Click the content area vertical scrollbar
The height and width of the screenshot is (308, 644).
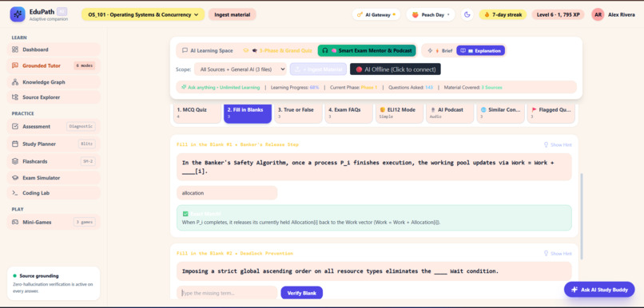[x=581, y=216]
